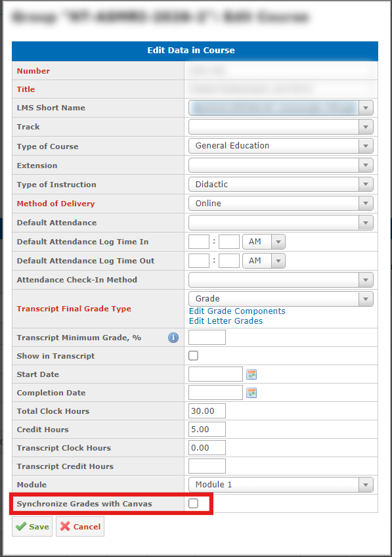Viewport: 392px width, 557px height.
Task: Click the Log Time Out hour field
Action: click(199, 261)
